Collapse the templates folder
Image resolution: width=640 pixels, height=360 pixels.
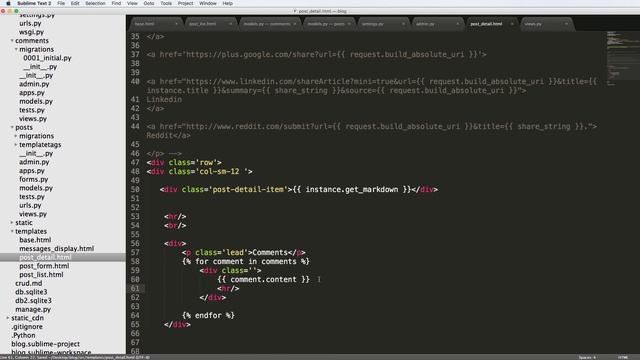12,231
